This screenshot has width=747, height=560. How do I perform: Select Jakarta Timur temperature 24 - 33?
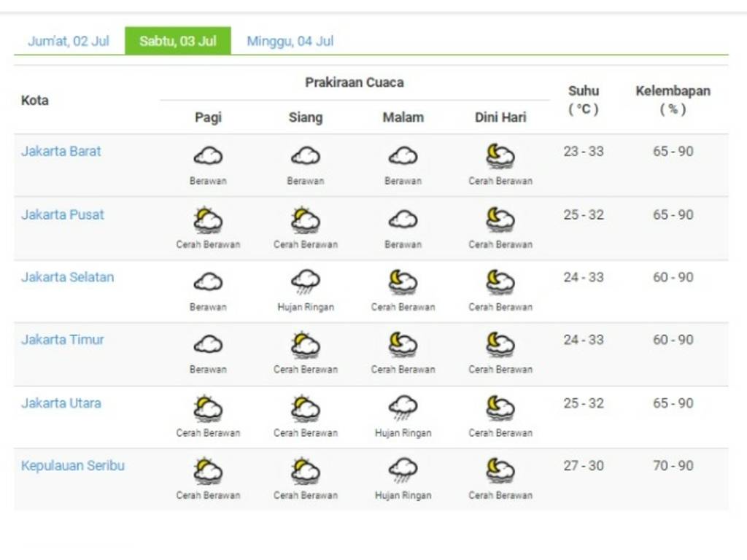pyautogui.click(x=584, y=340)
